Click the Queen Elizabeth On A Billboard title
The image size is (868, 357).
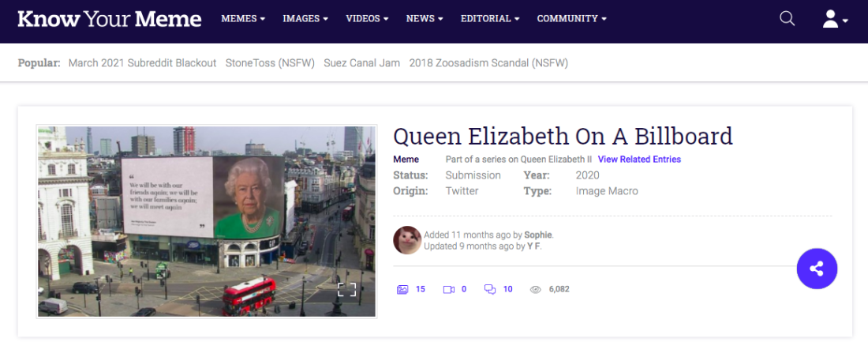[563, 136]
